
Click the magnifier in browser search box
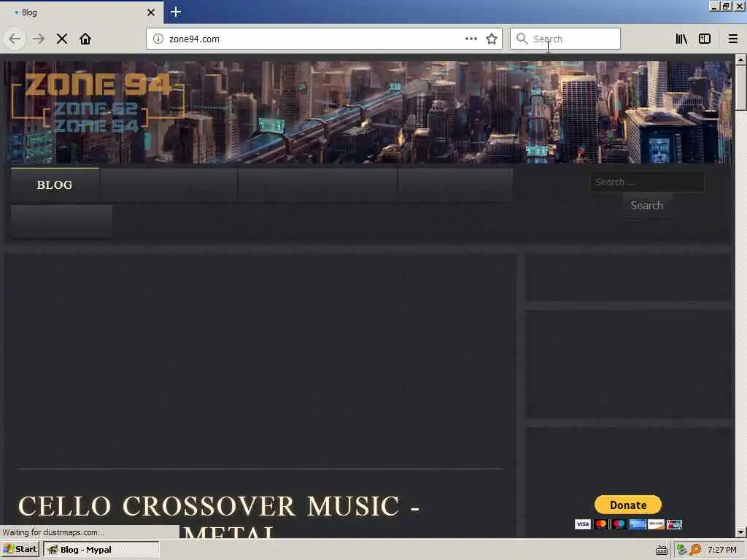pyautogui.click(x=522, y=39)
